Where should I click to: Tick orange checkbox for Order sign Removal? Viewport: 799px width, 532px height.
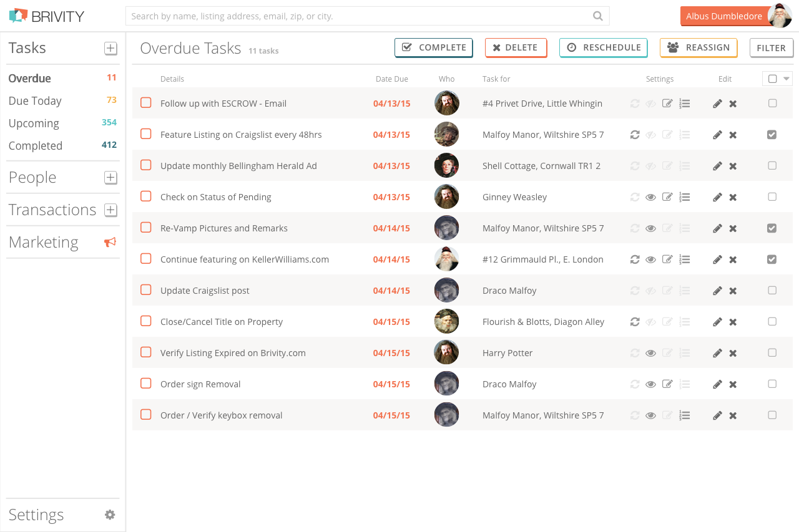click(x=146, y=384)
